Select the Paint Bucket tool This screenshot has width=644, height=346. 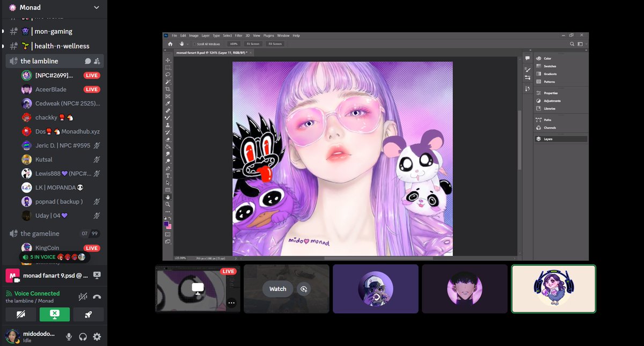tap(168, 146)
